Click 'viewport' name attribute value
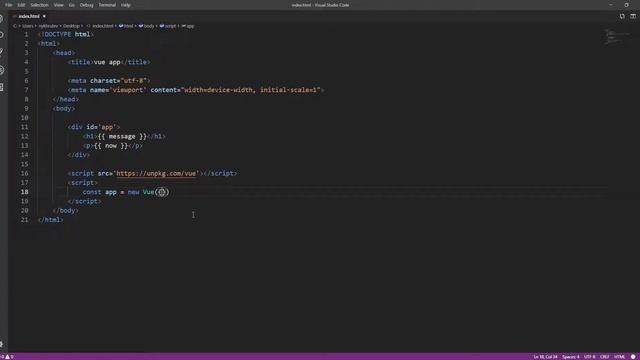Image resolution: width=640 pixels, height=360 pixels. 128,90
